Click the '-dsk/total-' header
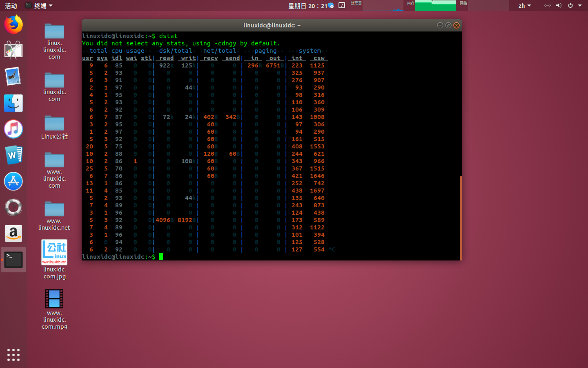The image size is (588, 368). [176, 51]
